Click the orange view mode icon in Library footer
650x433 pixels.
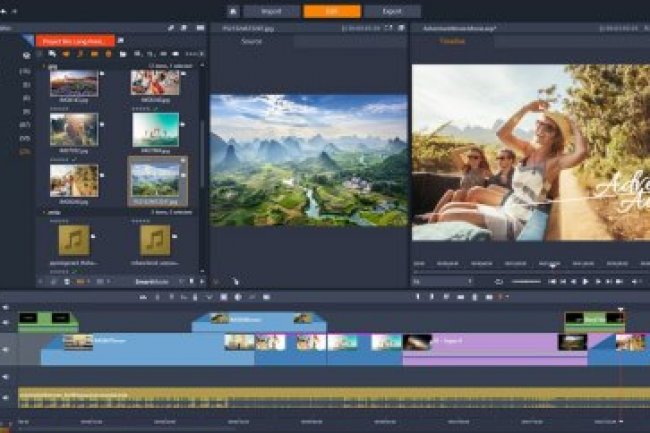coord(80,282)
